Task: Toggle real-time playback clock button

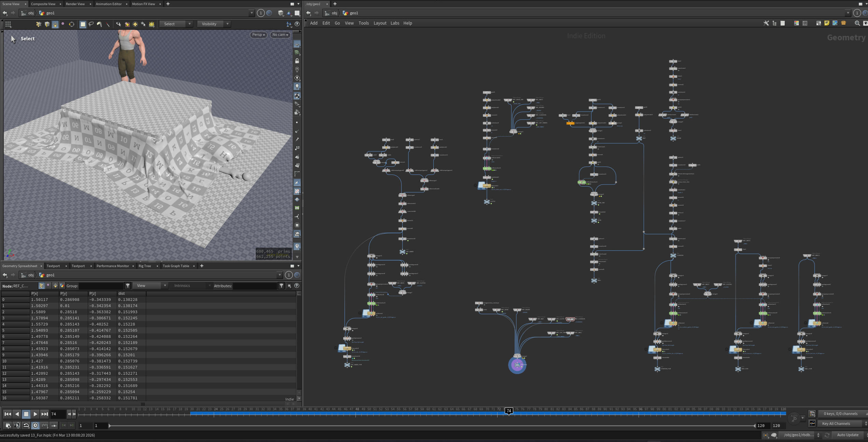Action: pyautogui.click(x=35, y=425)
